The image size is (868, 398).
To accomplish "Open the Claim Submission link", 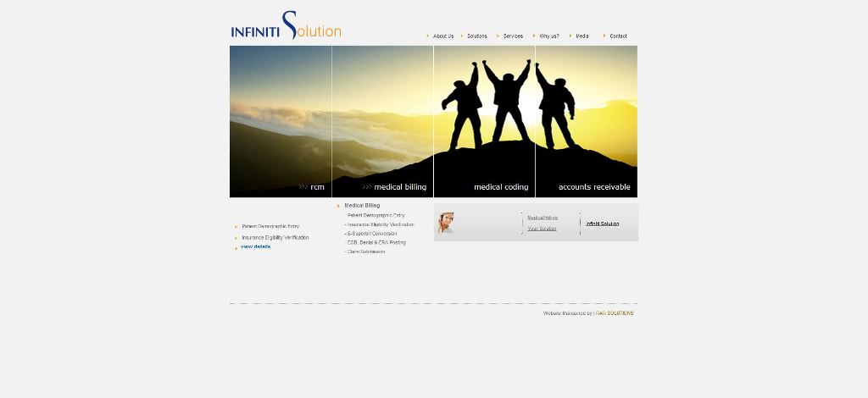I will [366, 252].
